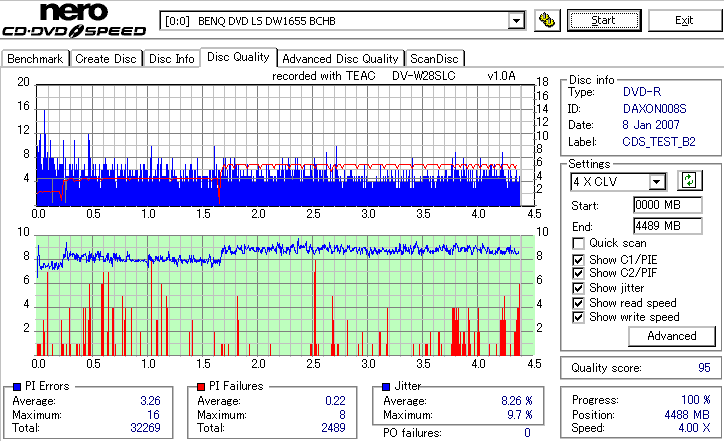The height and width of the screenshot is (441, 724).
Task: Click the Start button
Action: click(x=604, y=21)
